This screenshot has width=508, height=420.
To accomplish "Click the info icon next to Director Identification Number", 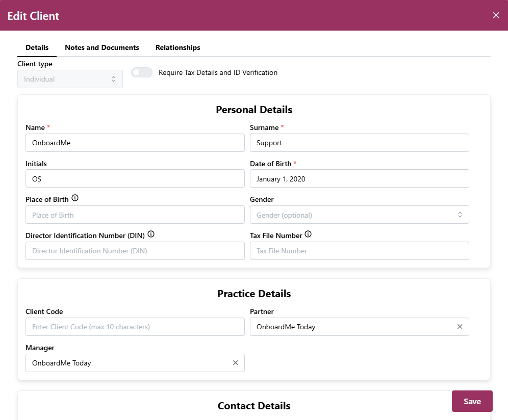I will click(x=151, y=234).
